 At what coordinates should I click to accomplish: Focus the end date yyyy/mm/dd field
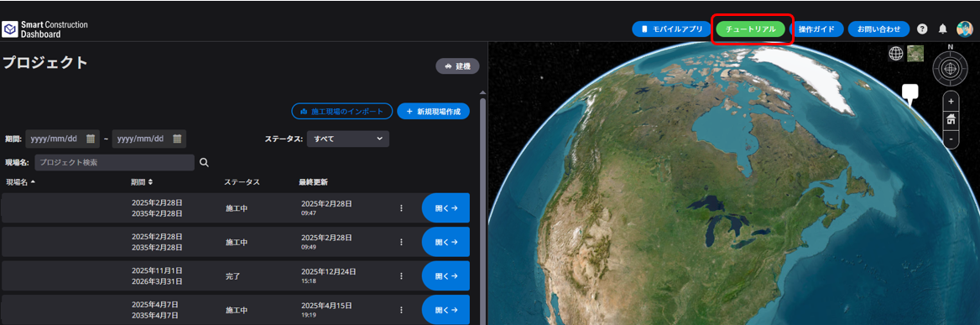(x=149, y=139)
